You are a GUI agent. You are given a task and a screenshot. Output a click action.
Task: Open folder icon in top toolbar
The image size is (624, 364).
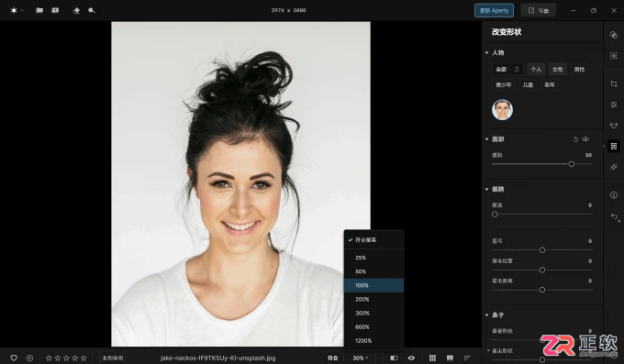coord(39,10)
